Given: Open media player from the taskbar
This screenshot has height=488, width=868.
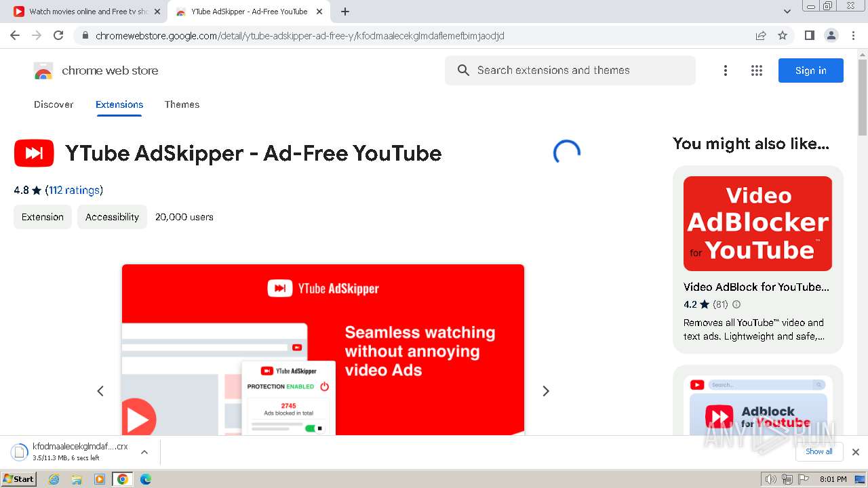Looking at the screenshot, I should 100,479.
